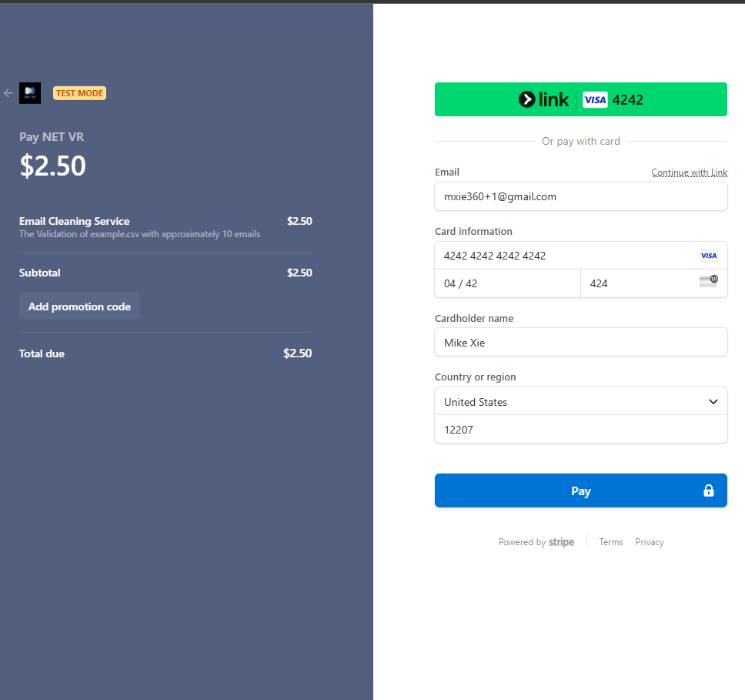
Task: Open the Terms link
Action: coord(610,542)
